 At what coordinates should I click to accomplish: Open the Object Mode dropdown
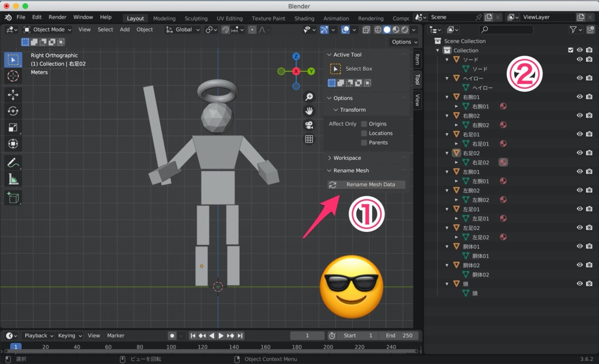[47, 30]
